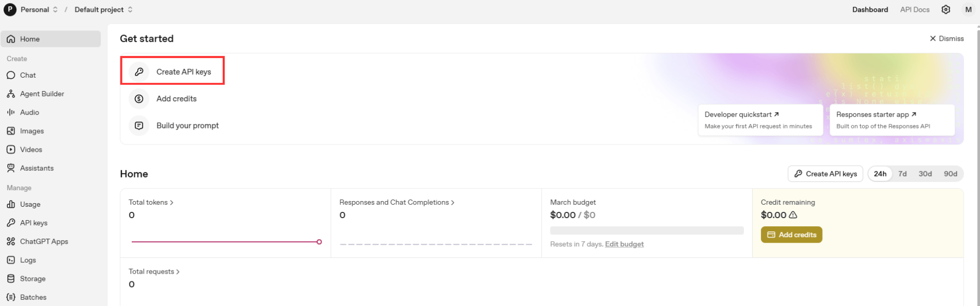Click the March budget progress bar
The width and height of the screenshot is (980, 306).
point(647,230)
